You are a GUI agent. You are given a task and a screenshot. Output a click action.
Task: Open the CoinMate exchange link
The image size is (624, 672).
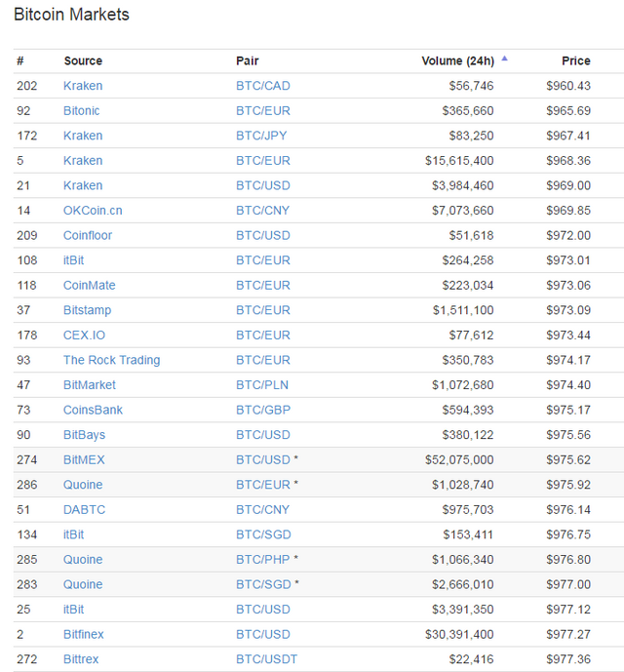pyautogui.click(x=89, y=285)
